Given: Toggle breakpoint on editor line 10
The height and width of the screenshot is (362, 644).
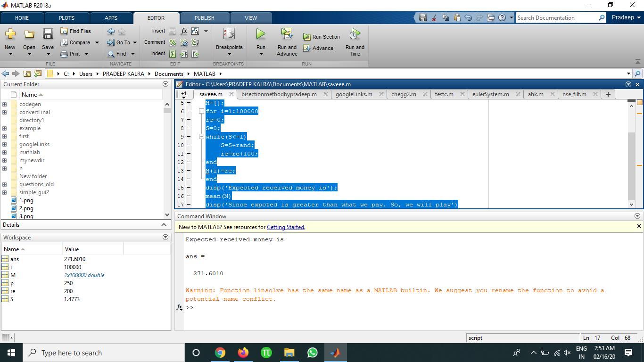Looking at the screenshot, I should pos(189,145).
